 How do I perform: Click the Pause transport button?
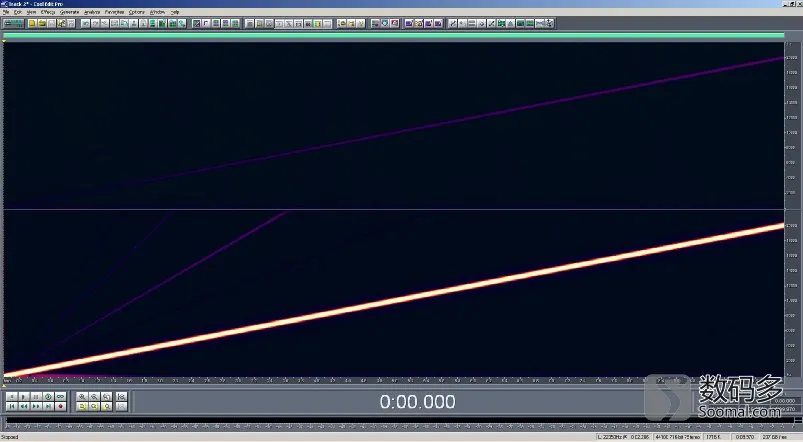(36, 396)
